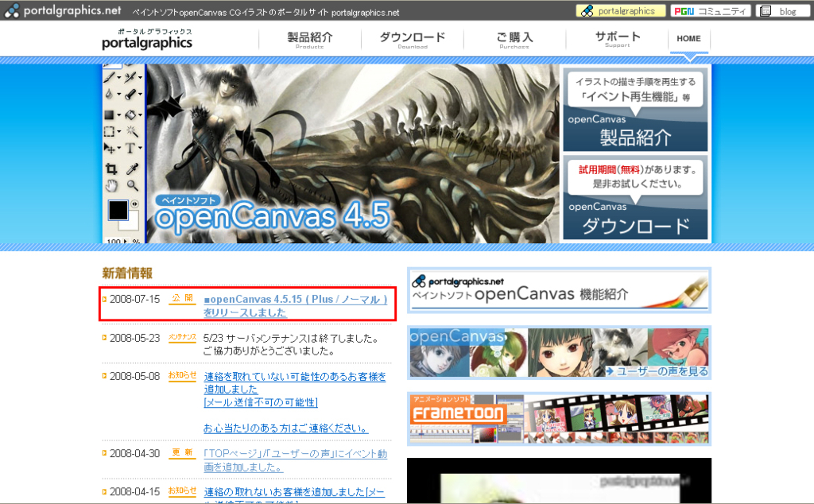Open the FrameToon animation software banner
Image resolution: width=814 pixels, height=504 pixels.
pos(559,419)
